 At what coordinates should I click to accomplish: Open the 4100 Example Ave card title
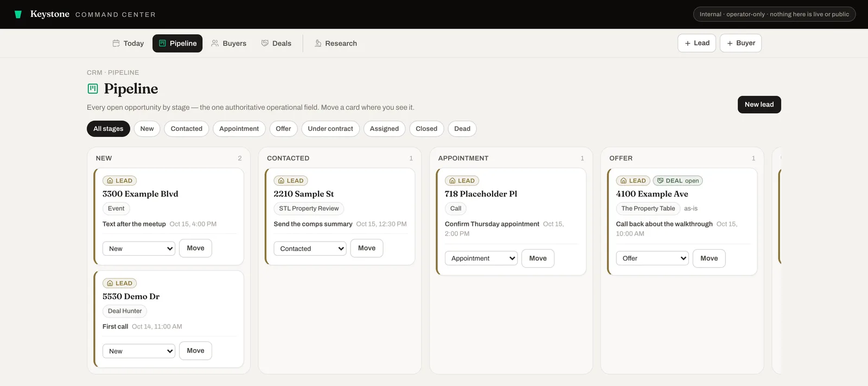coord(652,194)
